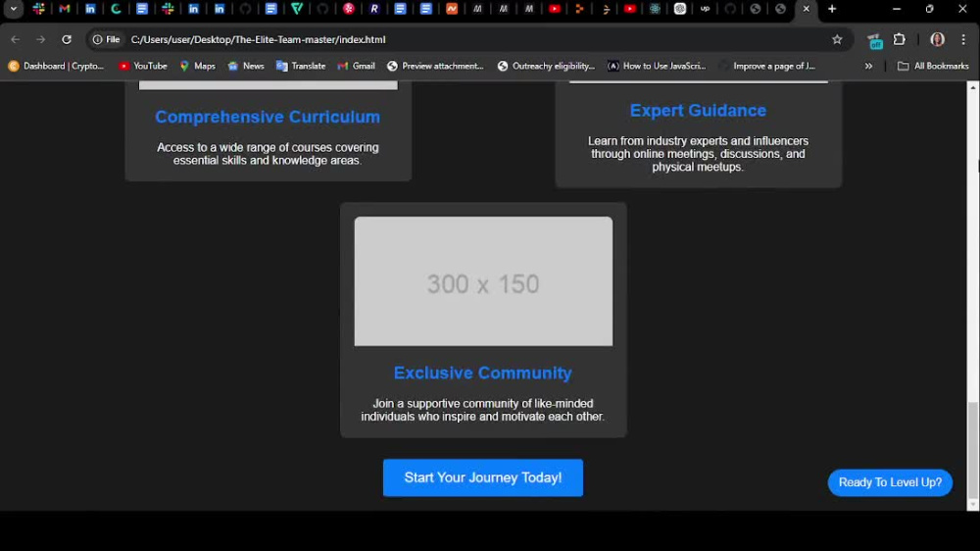The width and height of the screenshot is (980, 551).
Task: Switch to the React atom icon tab
Action: (x=655, y=9)
